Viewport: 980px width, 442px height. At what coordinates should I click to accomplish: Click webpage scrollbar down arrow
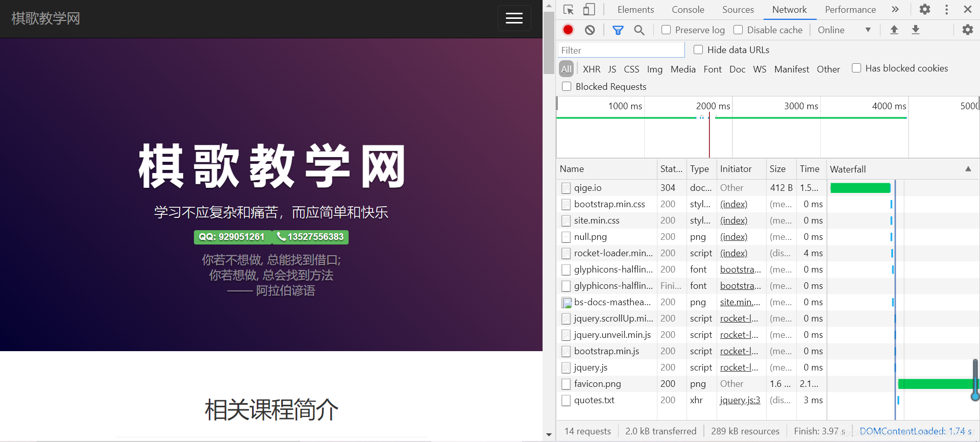click(549, 435)
